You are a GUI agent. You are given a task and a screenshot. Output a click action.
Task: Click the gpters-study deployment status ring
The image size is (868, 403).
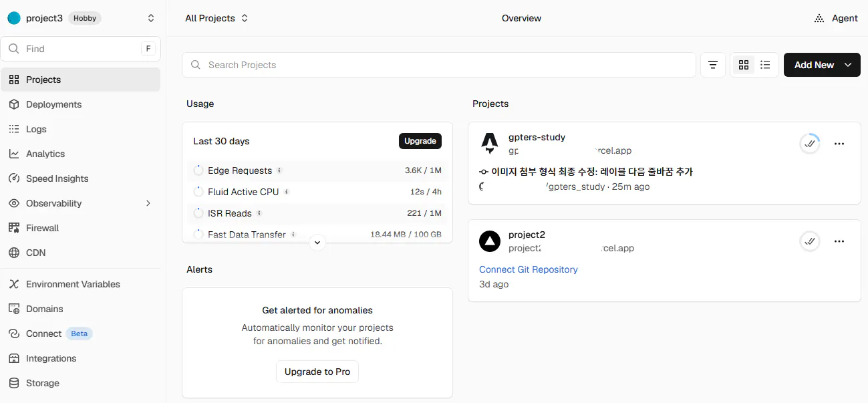click(x=810, y=144)
